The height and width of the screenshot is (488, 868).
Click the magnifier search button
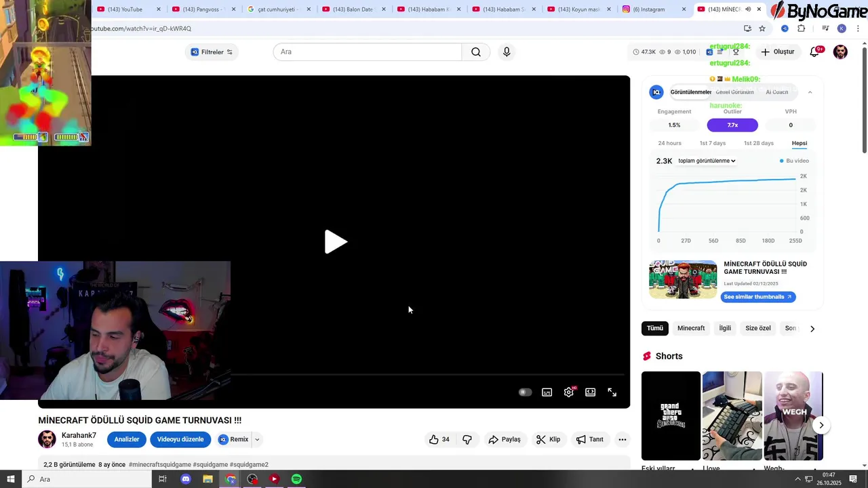tap(476, 52)
